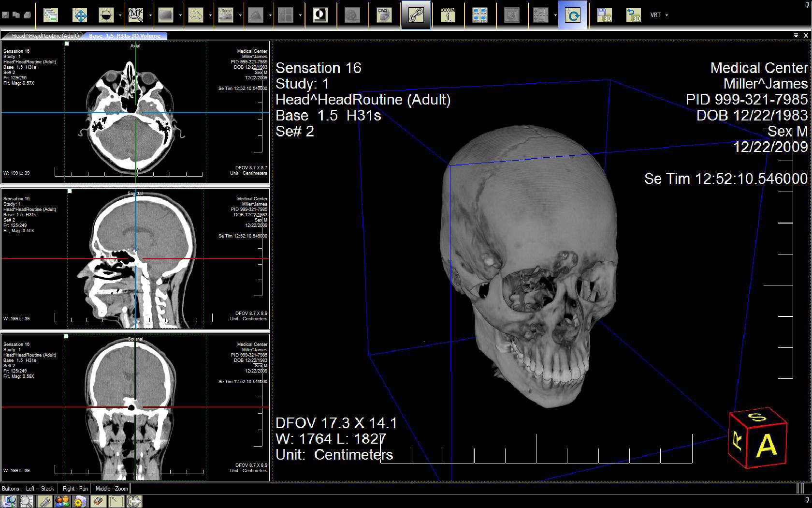Select the 3D rotate tool

572,15
